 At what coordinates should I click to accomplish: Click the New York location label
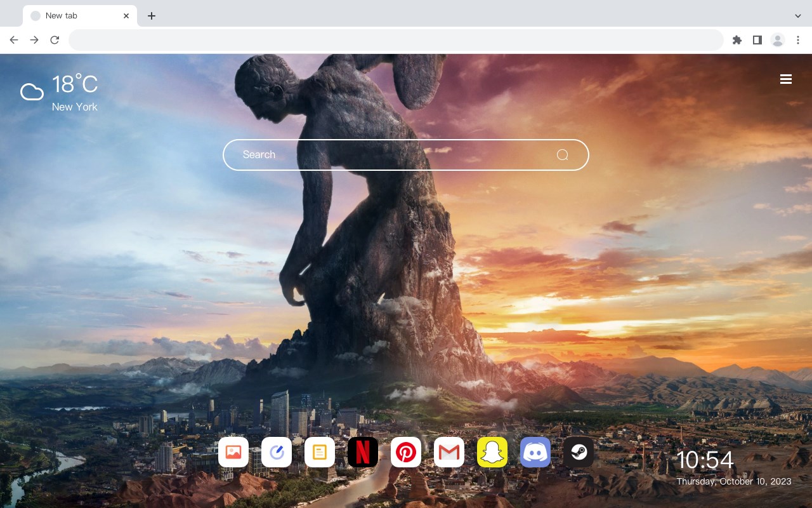[x=75, y=107]
